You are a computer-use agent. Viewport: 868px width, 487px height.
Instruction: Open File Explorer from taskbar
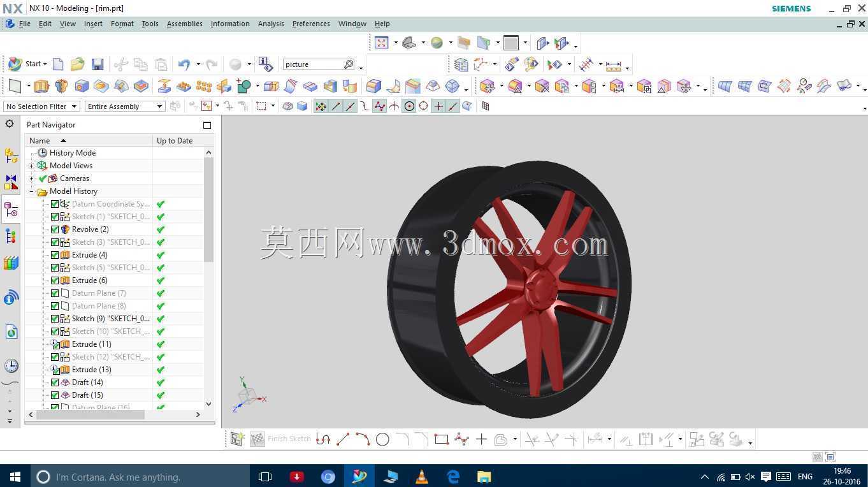(x=484, y=477)
